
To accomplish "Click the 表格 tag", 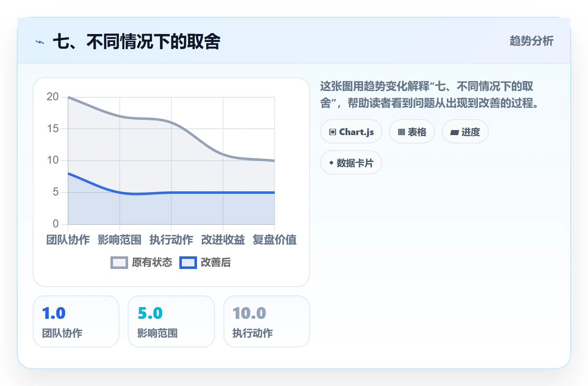I will pos(412,132).
